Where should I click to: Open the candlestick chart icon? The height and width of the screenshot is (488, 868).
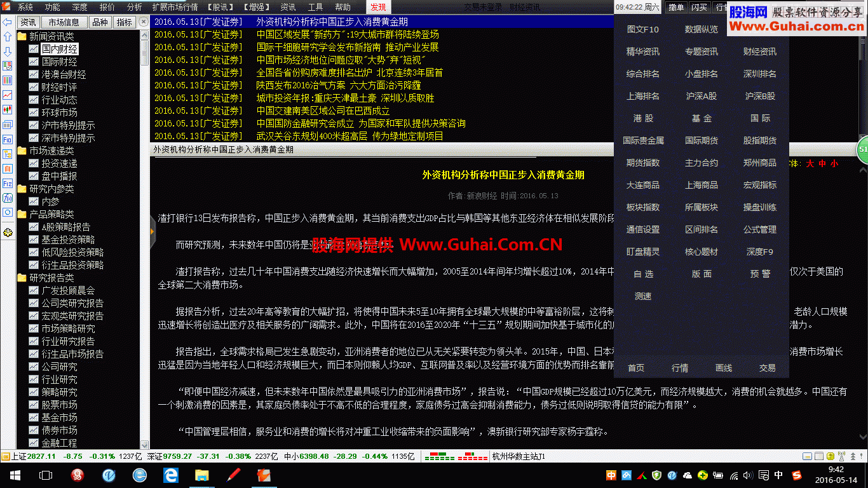[7, 109]
